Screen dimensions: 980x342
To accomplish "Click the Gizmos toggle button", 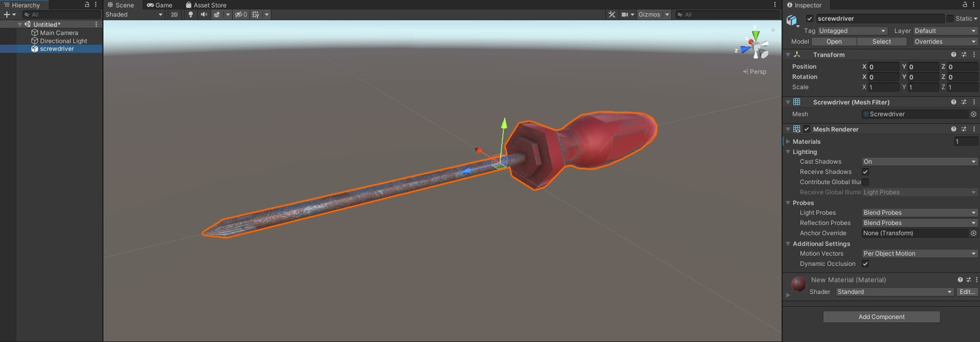I will point(649,14).
